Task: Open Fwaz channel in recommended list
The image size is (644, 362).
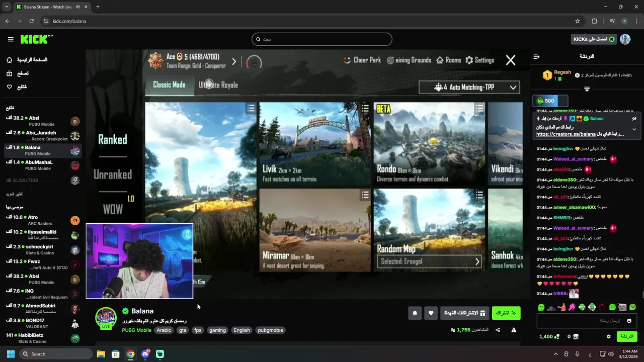Action: coord(43,264)
